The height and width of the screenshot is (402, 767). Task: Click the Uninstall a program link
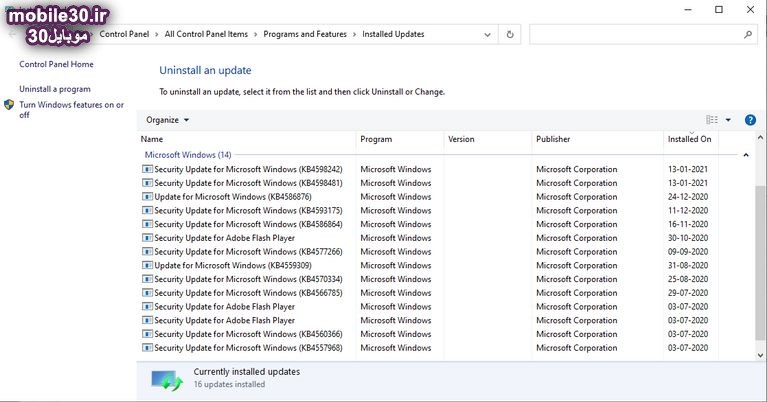pyautogui.click(x=55, y=89)
